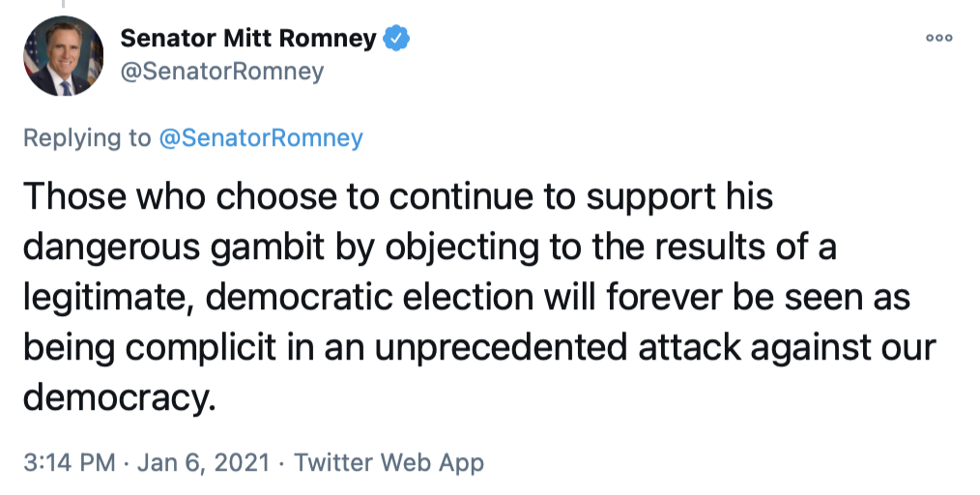
Task: Open the three-dot more options menu
Action: point(938,38)
